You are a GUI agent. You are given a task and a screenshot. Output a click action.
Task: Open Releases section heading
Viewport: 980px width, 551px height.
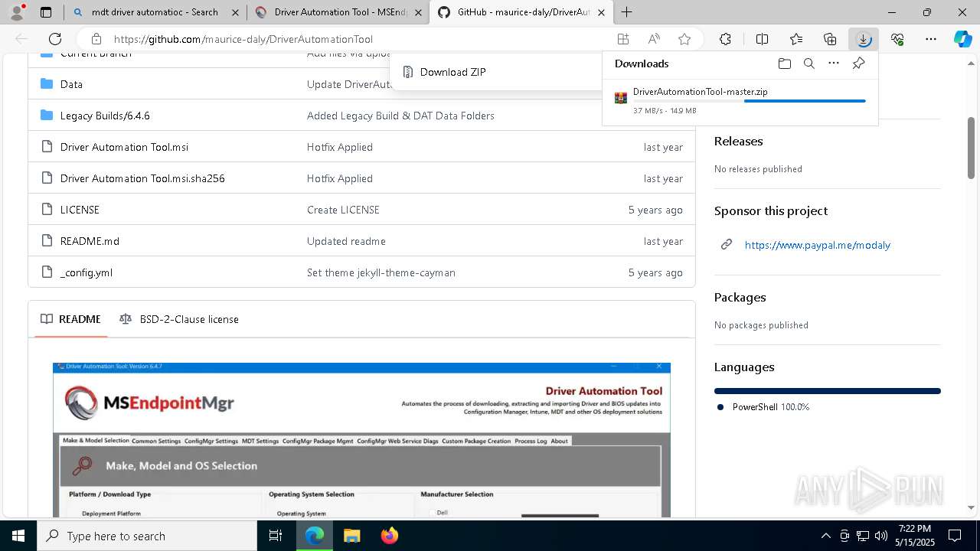click(738, 141)
